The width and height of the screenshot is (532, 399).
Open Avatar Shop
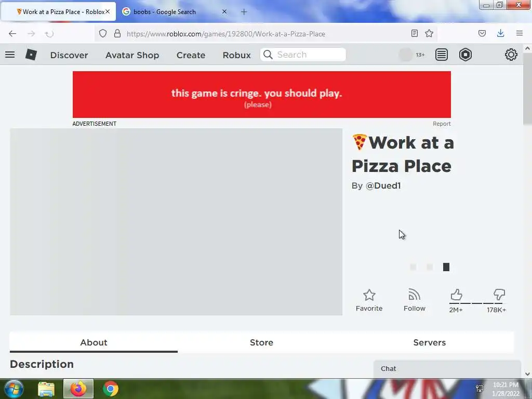click(132, 55)
